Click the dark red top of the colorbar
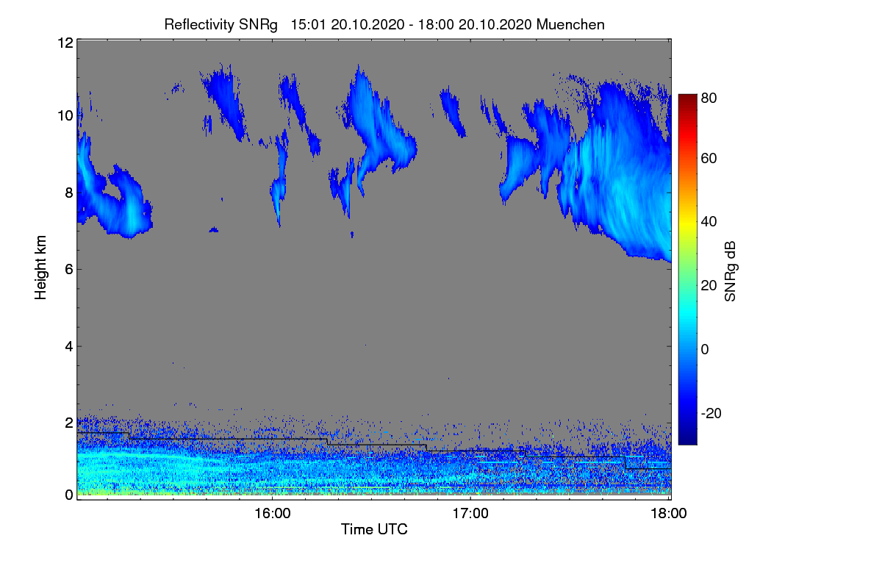882x588 pixels. [686, 99]
